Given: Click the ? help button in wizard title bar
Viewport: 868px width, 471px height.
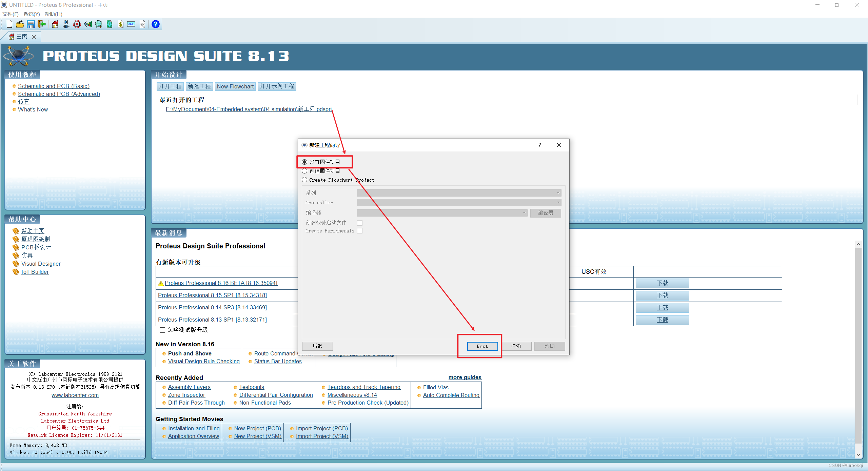Looking at the screenshot, I should coord(539,145).
